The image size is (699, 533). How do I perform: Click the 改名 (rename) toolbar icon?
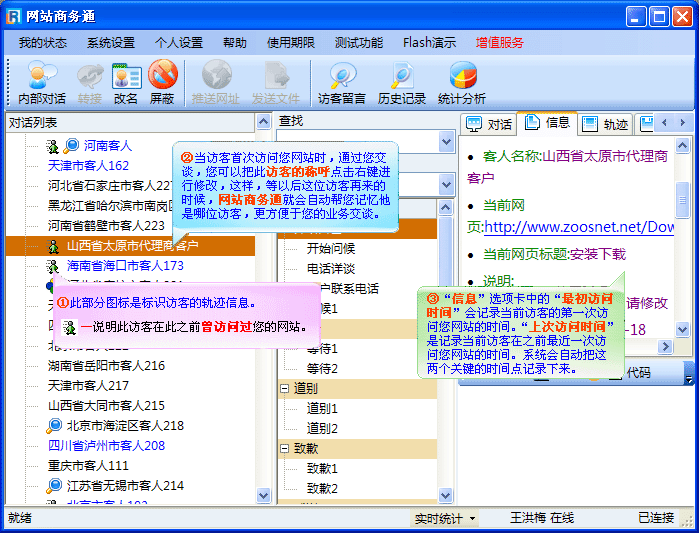click(x=126, y=83)
